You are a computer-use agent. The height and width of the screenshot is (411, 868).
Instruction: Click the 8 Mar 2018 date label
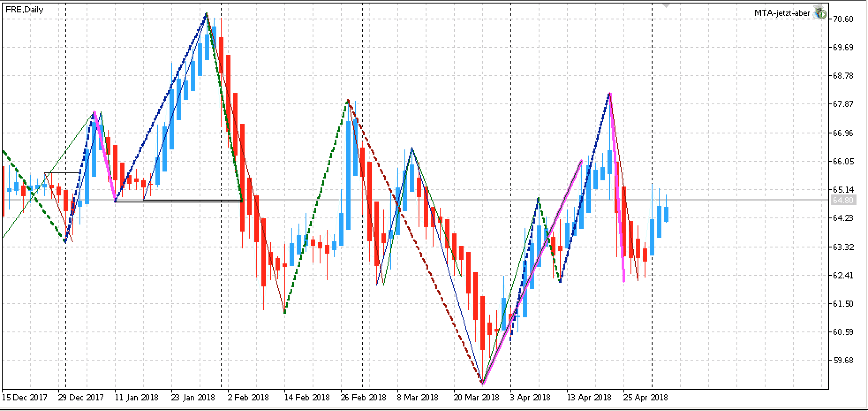click(x=418, y=397)
